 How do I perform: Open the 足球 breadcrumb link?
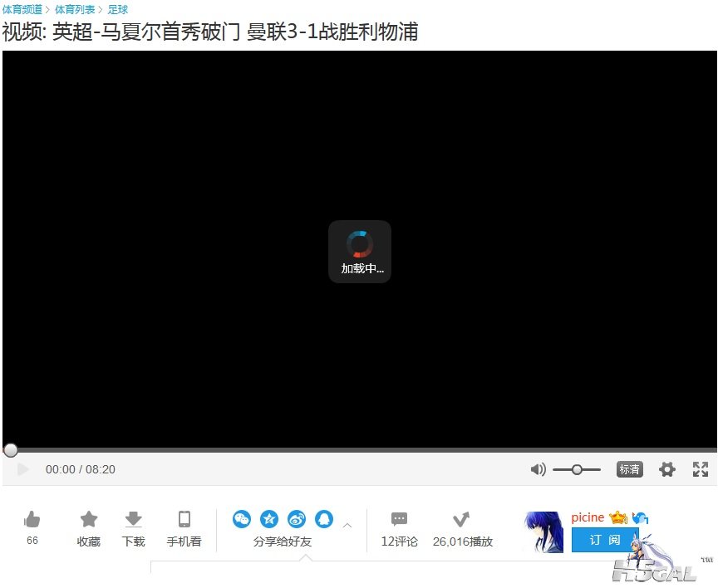tap(118, 9)
